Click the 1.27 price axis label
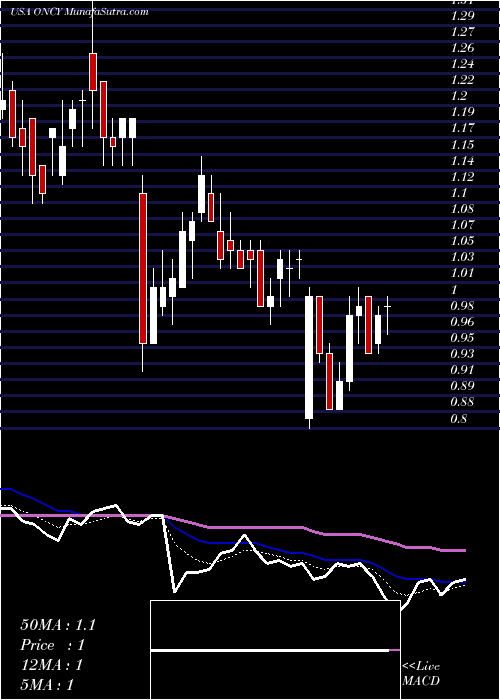 [462, 32]
